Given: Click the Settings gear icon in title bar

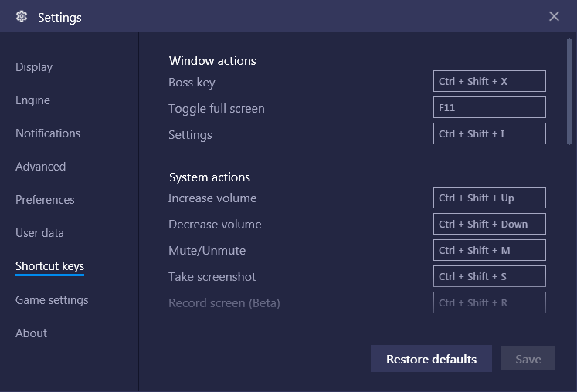Looking at the screenshot, I should 22,16.
